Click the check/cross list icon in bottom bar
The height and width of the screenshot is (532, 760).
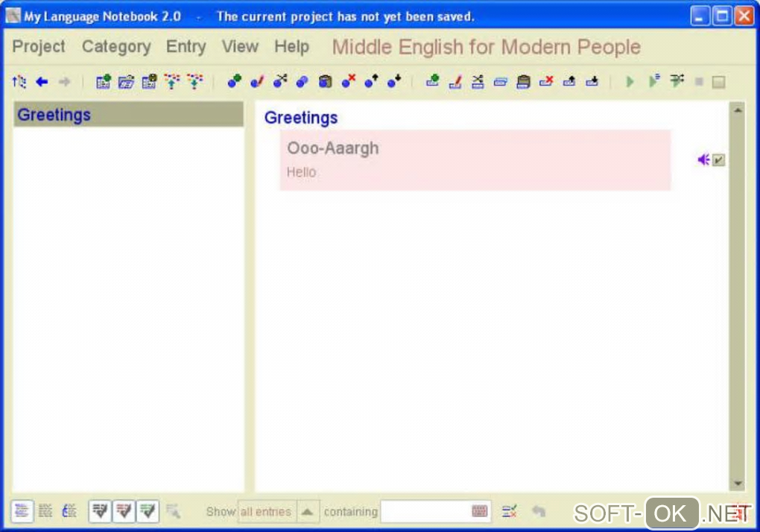pos(510,511)
